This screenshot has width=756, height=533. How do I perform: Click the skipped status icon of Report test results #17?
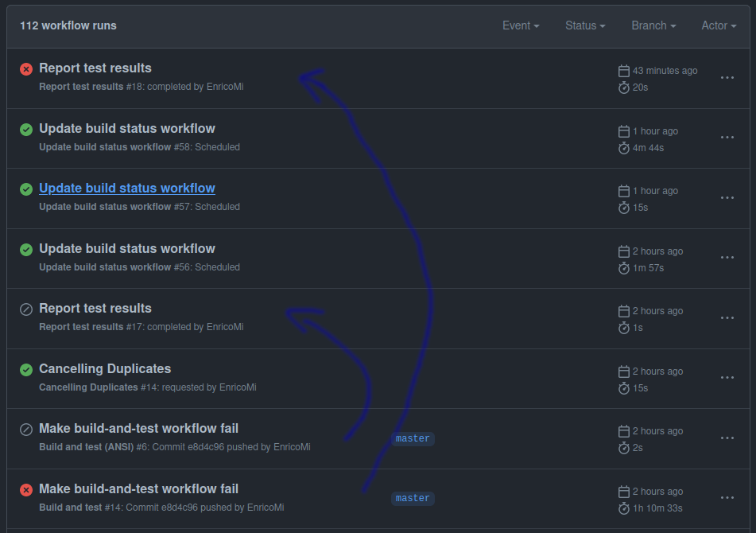[x=26, y=309]
